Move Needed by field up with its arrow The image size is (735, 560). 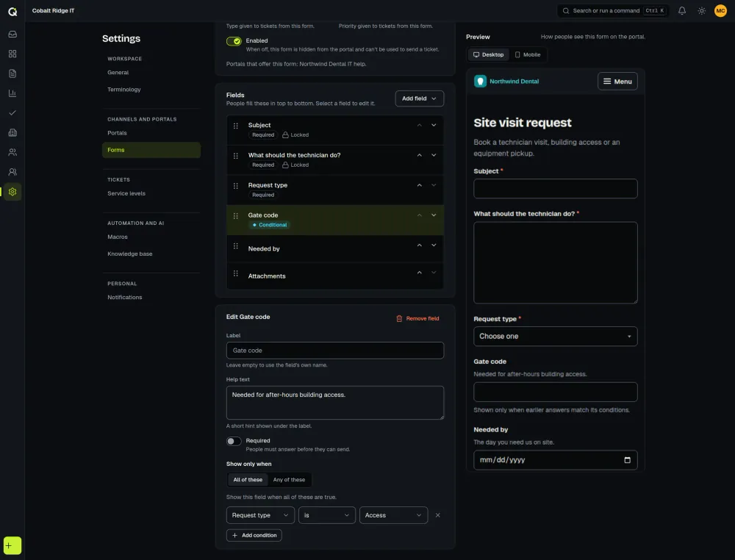[x=420, y=245]
